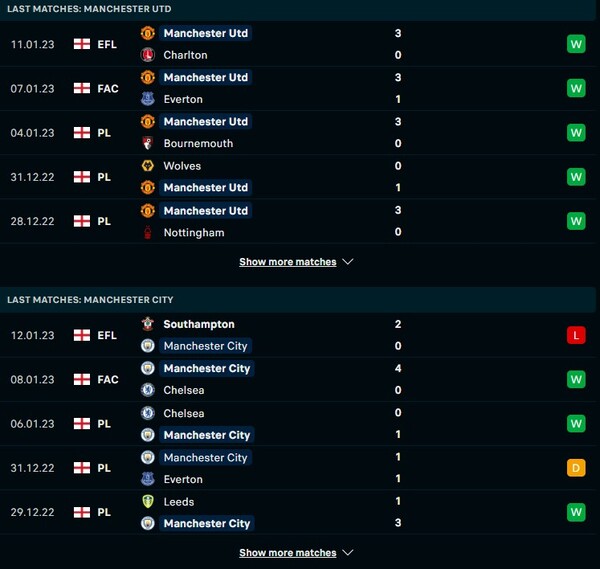Expand more Manchester City matches chevron
600x569 pixels.
[x=348, y=553]
